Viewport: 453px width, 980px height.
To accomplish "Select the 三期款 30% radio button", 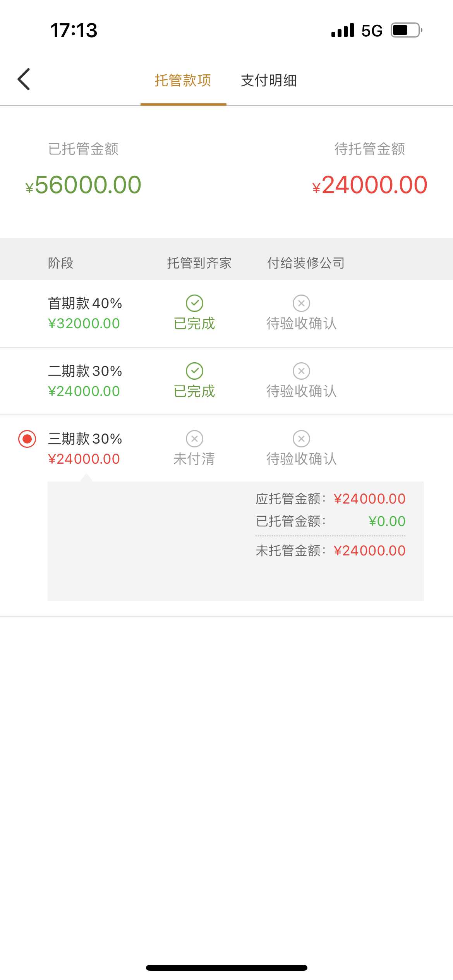I will 27,439.
